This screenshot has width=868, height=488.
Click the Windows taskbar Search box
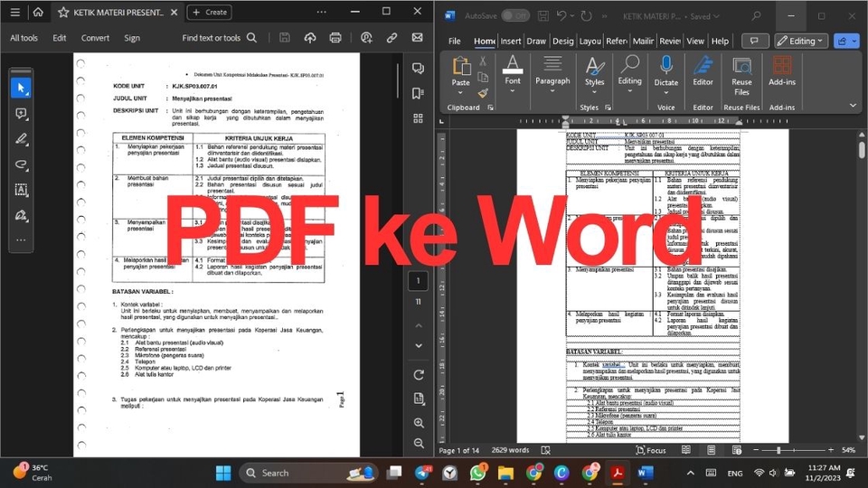(x=309, y=473)
